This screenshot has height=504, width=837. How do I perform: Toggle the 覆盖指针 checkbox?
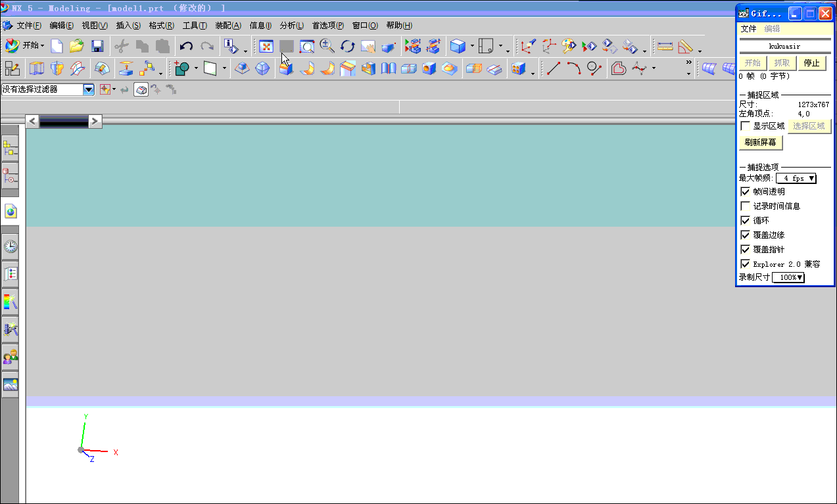pos(745,250)
